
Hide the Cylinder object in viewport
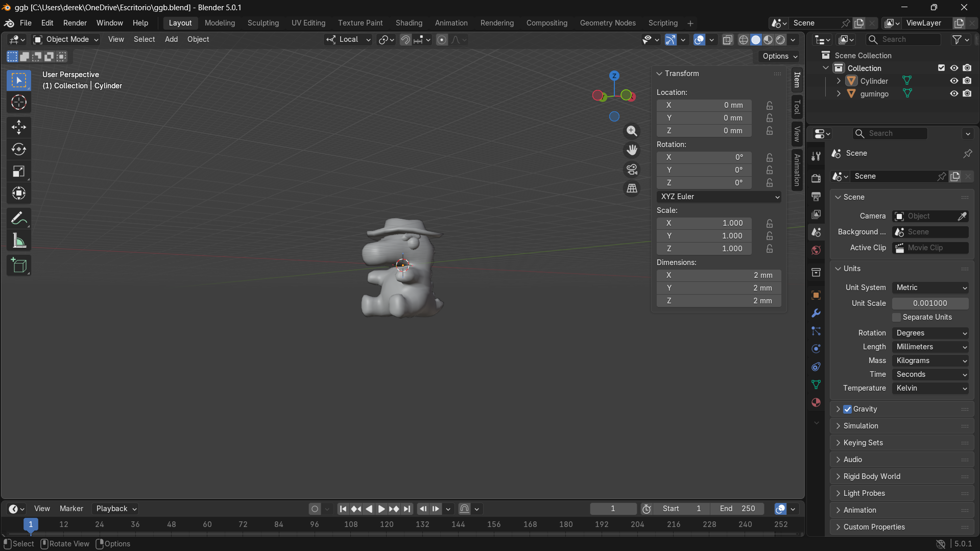pyautogui.click(x=954, y=81)
